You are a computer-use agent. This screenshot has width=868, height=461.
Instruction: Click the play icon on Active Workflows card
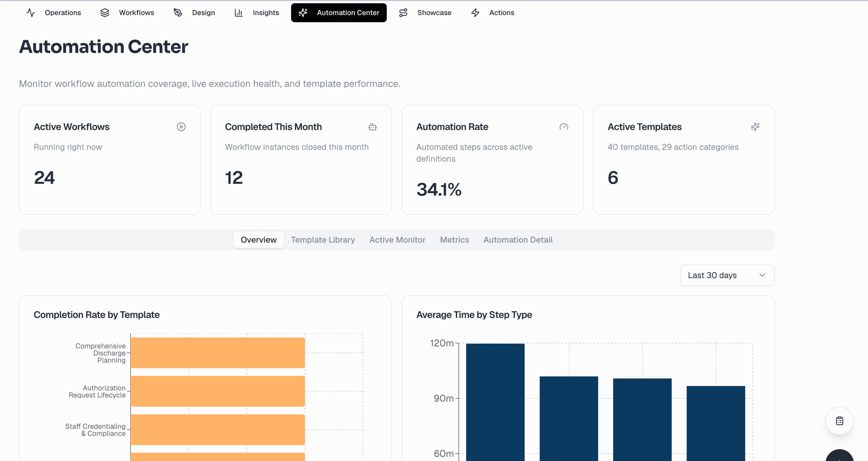181,127
